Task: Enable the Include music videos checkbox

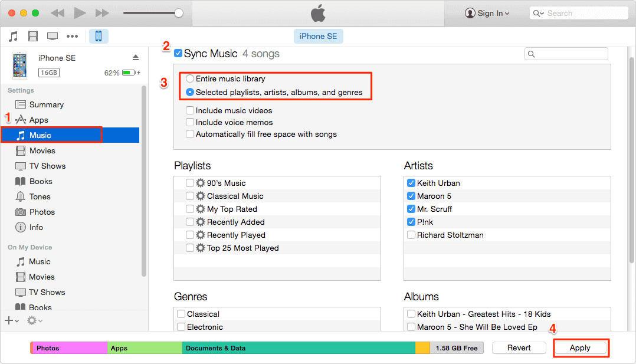Action: tap(189, 110)
